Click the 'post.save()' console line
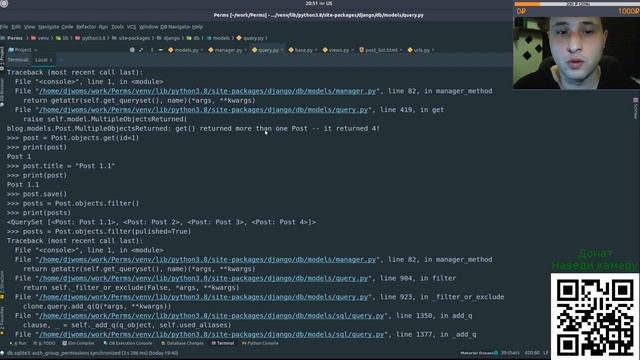The height and width of the screenshot is (360, 640). 37,194
